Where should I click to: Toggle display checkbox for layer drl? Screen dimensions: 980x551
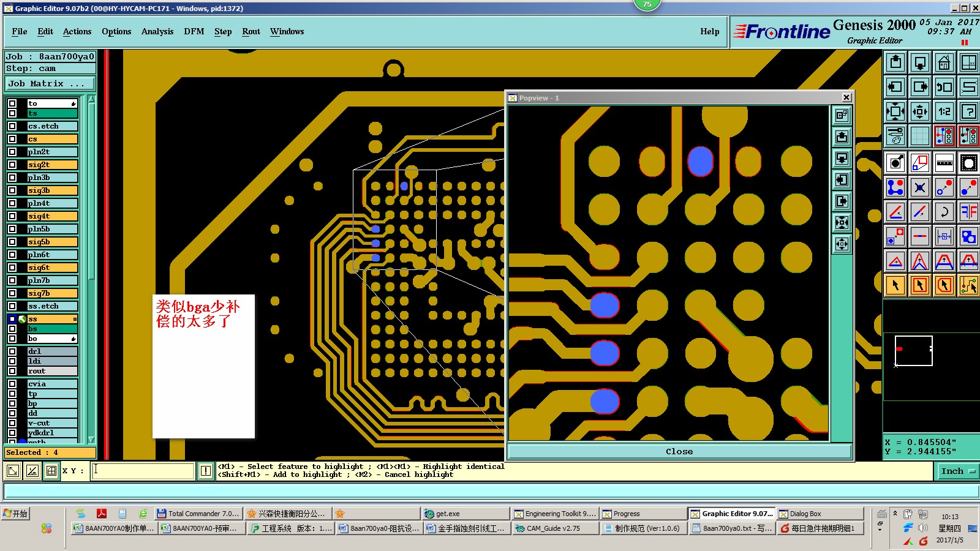12,351
